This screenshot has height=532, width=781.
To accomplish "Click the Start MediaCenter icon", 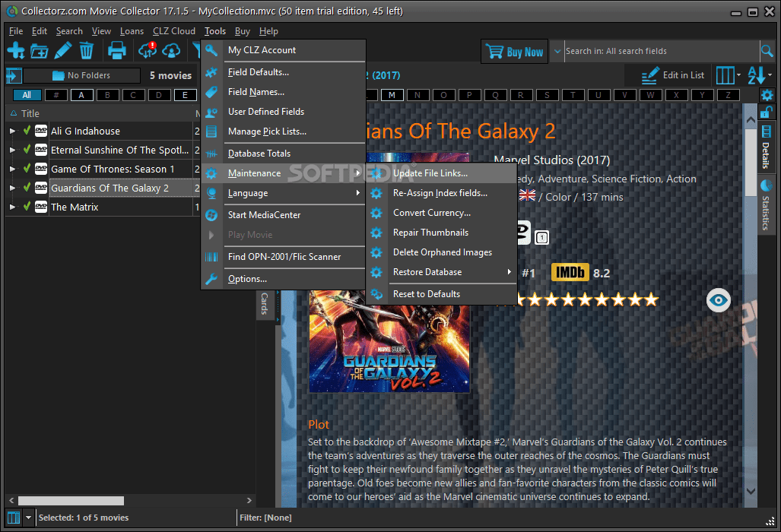I will pos(211,215).
